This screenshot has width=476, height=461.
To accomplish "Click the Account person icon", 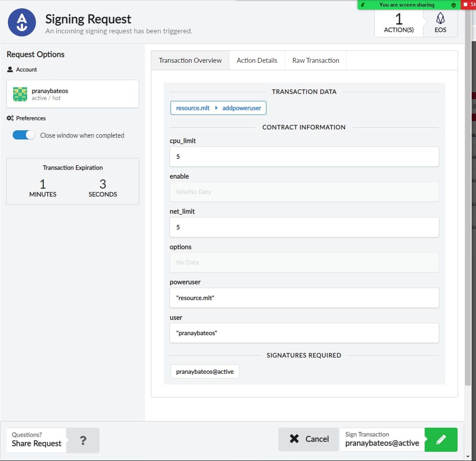I will [10, 70].
